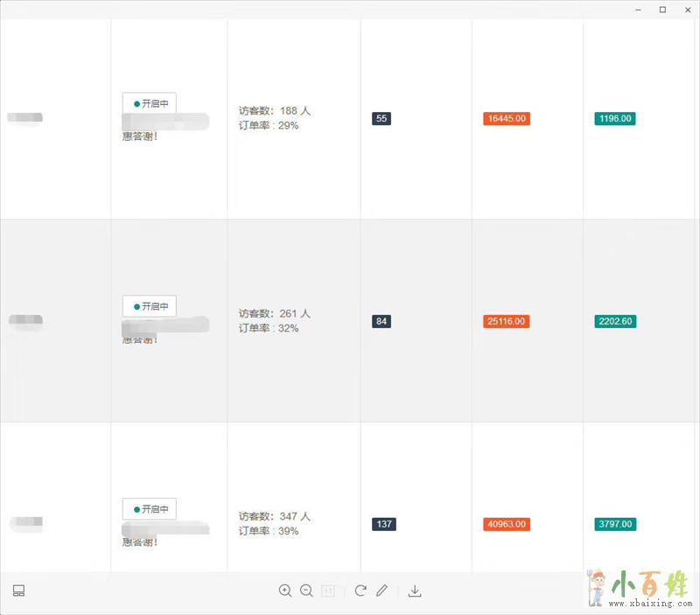
Task: Rotate the image clockwise
Action: click(x=360, y=591)
